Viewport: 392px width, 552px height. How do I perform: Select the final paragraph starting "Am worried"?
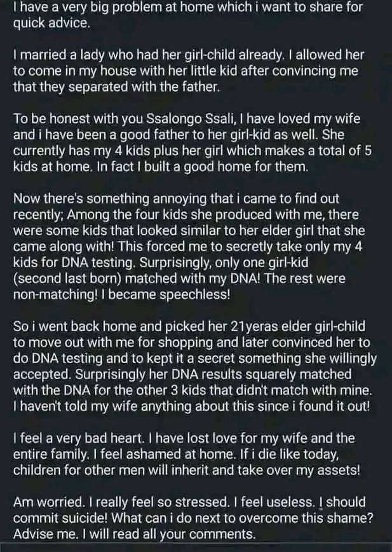tap(193, 518)
